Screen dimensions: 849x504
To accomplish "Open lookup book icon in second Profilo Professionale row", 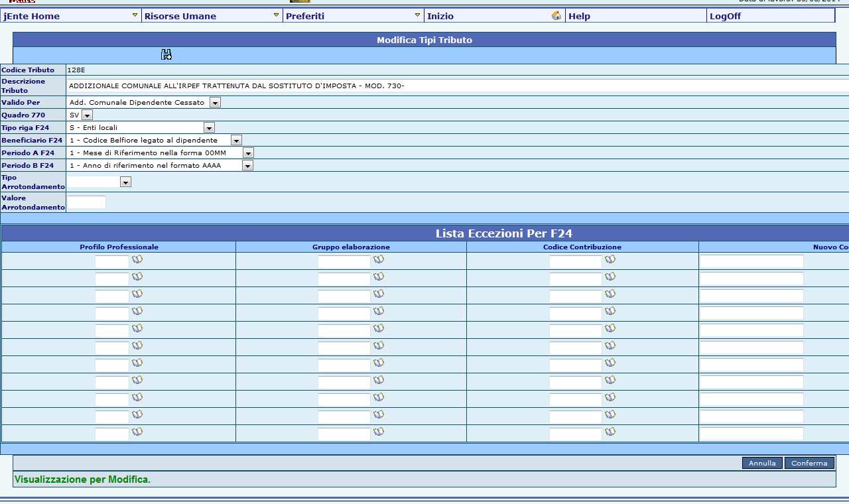I will pyautogui.click(x=137, y=277).
